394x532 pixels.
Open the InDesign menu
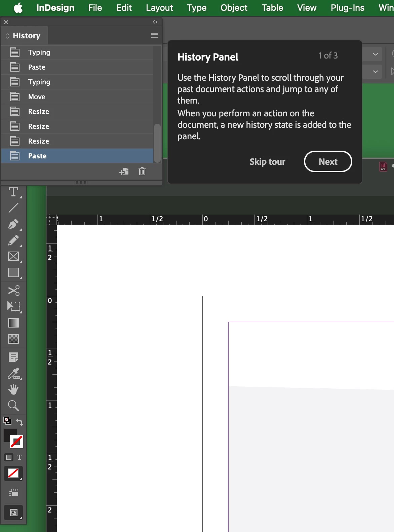coord(55,8)
